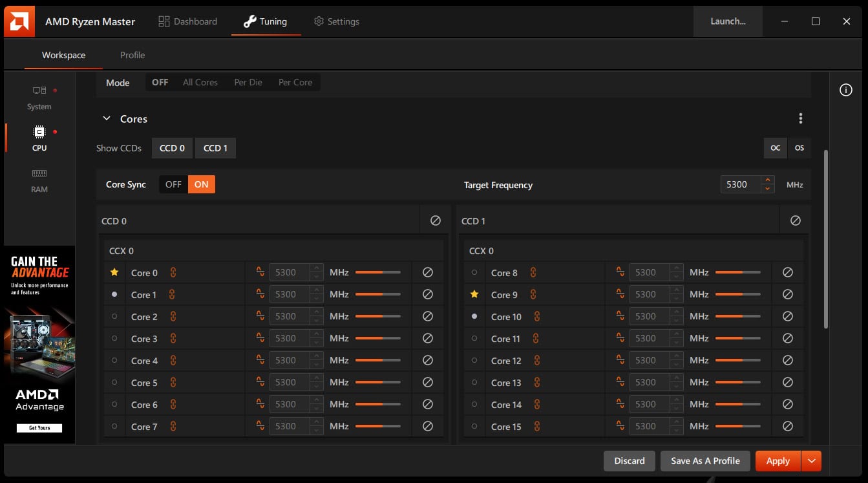Disable Core 7 with its slash-circle icon
The width and height of the screenshot is (868, 483).
pyautogui.click(x=427, y=426)
